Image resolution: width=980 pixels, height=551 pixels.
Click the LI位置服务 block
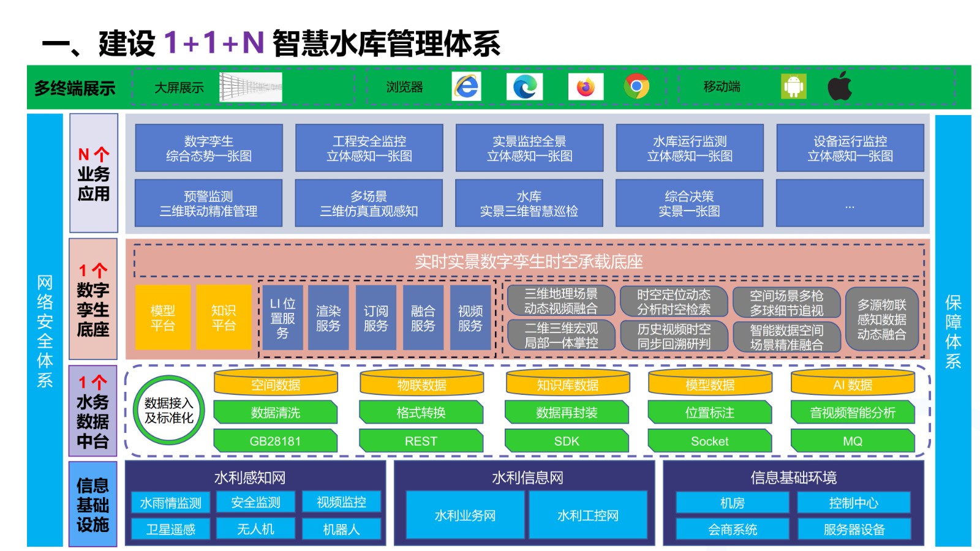[x=282, y=318]
